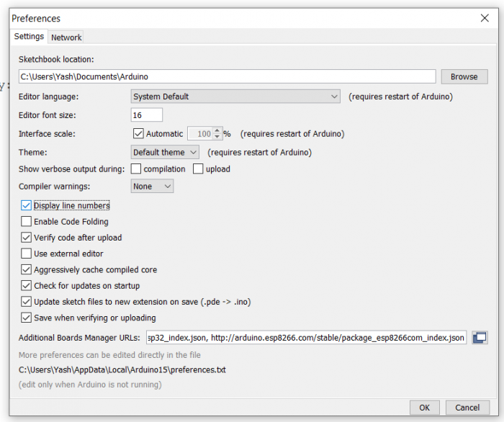The image size is (504, 422).
Task: Decrease interface scale with down arrow
Action: [x=217, y=137]
